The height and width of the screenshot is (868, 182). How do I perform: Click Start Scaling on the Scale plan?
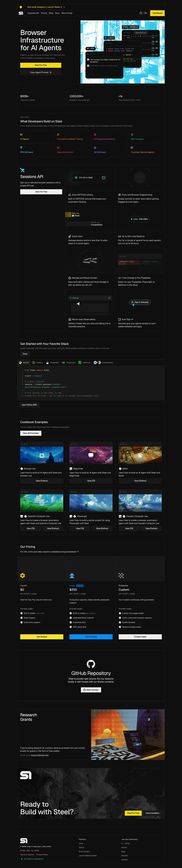pos(91,637)
